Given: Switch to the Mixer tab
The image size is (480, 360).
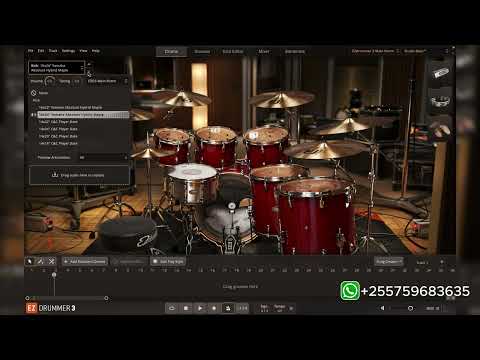Looking at the screenshot, I should 264,51.
